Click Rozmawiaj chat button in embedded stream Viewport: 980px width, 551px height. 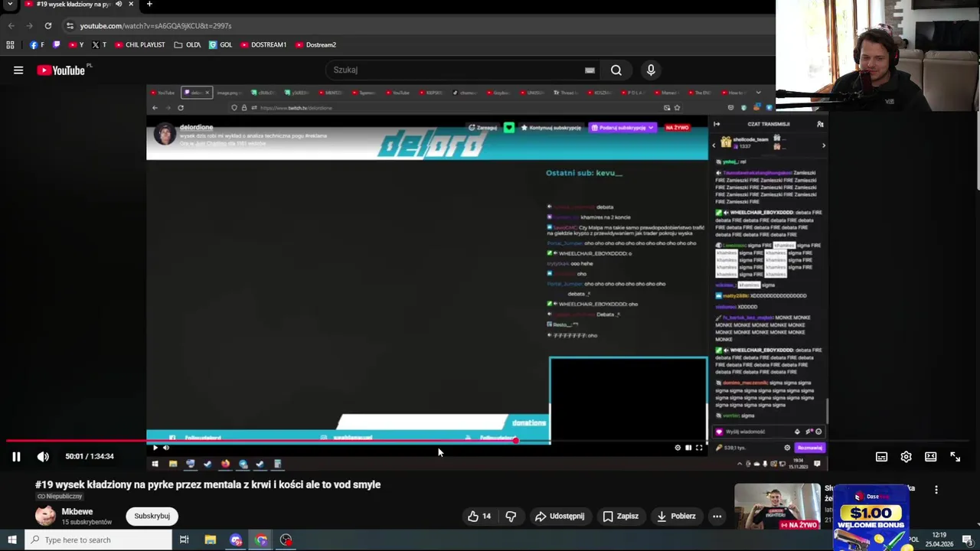[809, 448]
